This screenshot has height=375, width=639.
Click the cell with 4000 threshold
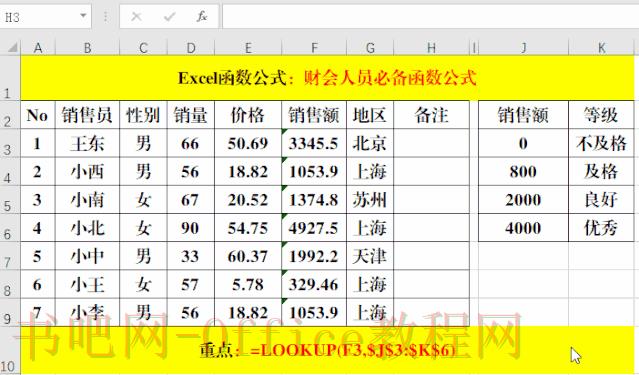[x=523, y=228]
